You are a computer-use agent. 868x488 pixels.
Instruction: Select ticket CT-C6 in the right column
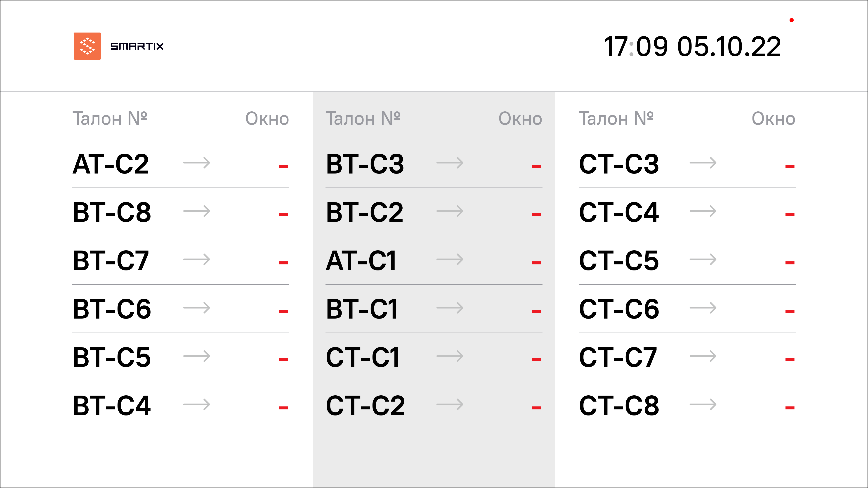tap(619, 309)
